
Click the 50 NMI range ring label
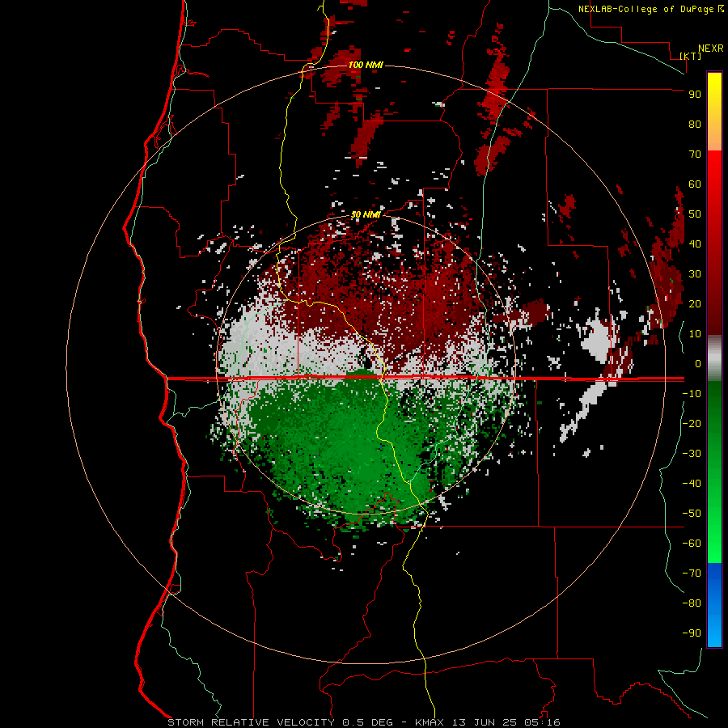click(366, 214)
